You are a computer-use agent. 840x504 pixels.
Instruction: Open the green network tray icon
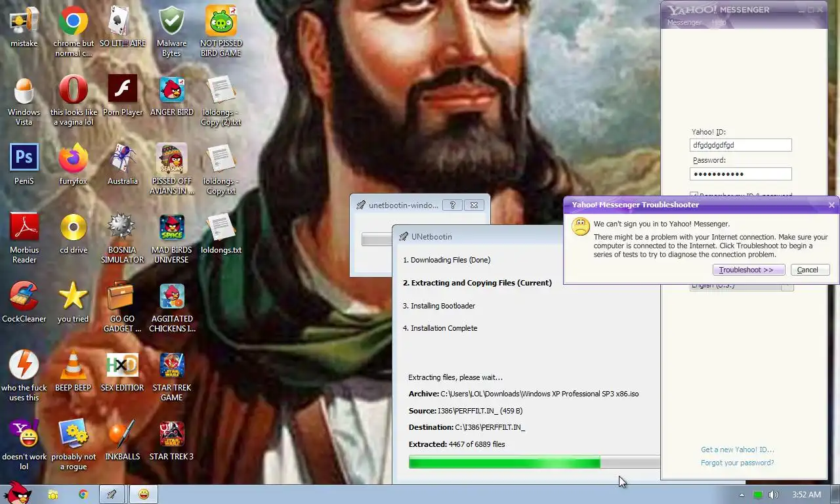tap(758, 495)
